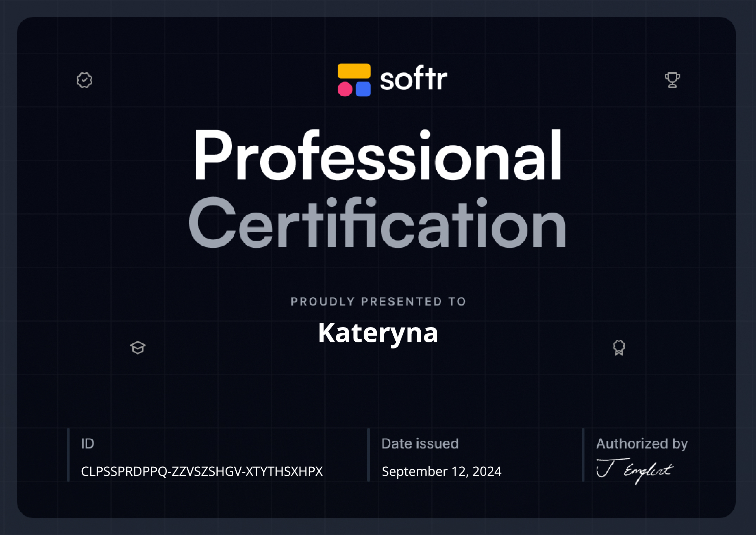Click the graduation cap icon
This screenshot has height=535, width=756.
click(138, 348)
